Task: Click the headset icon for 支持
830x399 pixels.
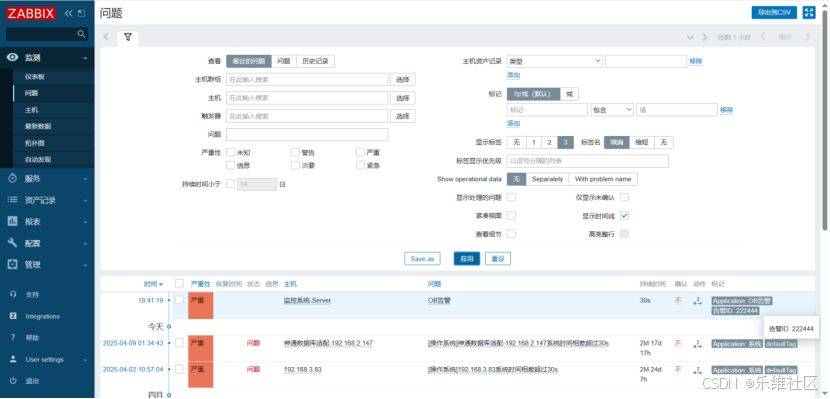Action: [x=13, y=295]
